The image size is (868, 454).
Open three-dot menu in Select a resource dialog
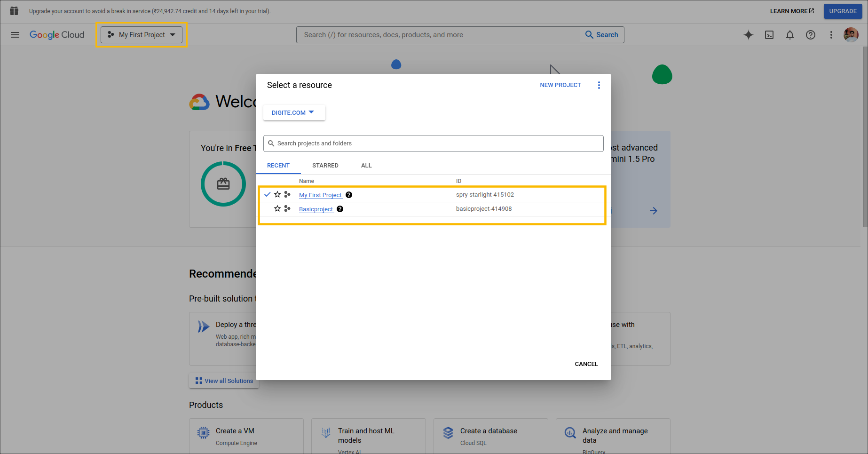pos(599,85)
